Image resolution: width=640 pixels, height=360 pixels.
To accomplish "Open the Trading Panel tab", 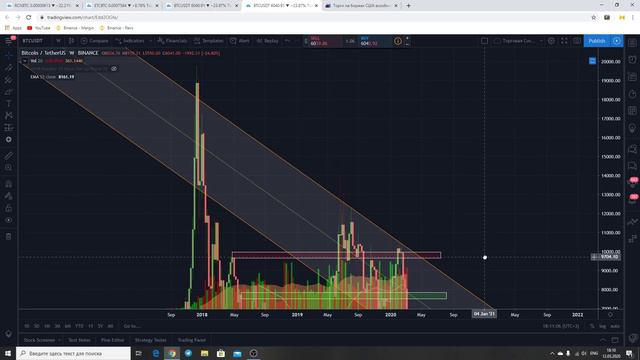I will pyautogui.click(x=191, y=340).
